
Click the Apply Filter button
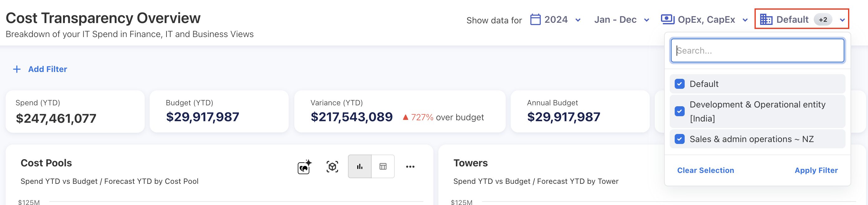point(816,170)
